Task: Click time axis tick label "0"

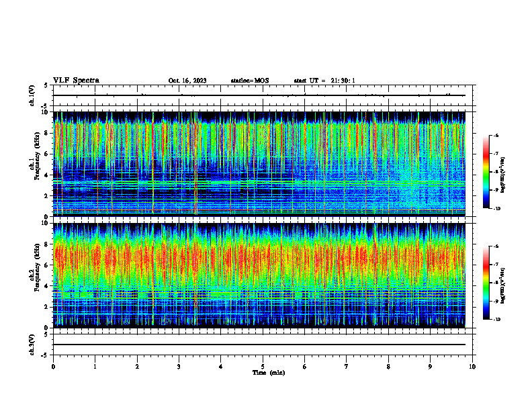Action: point(53,367)
